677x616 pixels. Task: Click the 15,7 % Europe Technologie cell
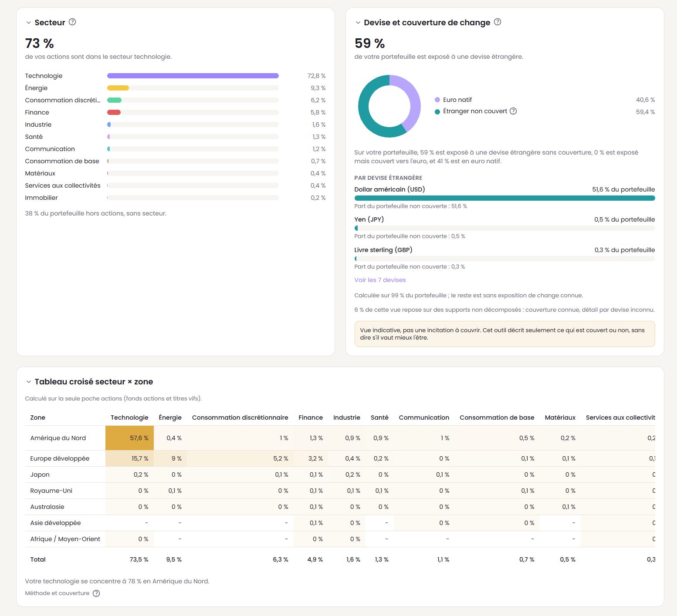[x=129, y=458]
